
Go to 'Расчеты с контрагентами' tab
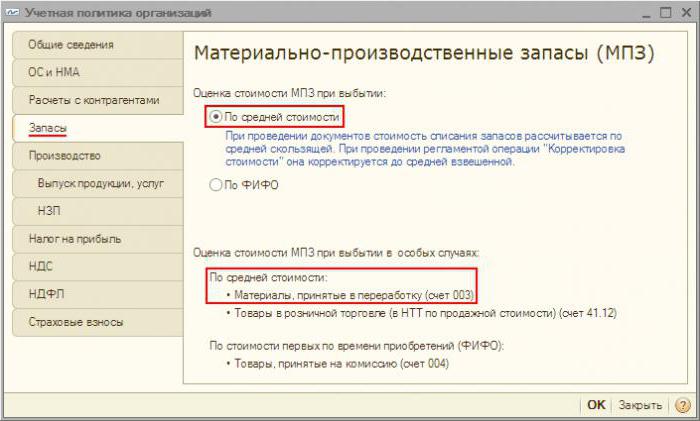(x=96, y=100)
